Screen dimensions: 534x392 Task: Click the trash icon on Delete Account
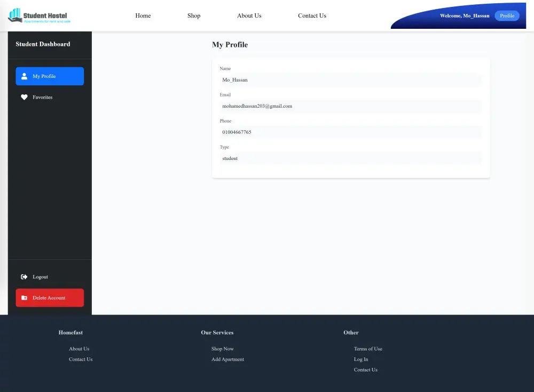25,298
